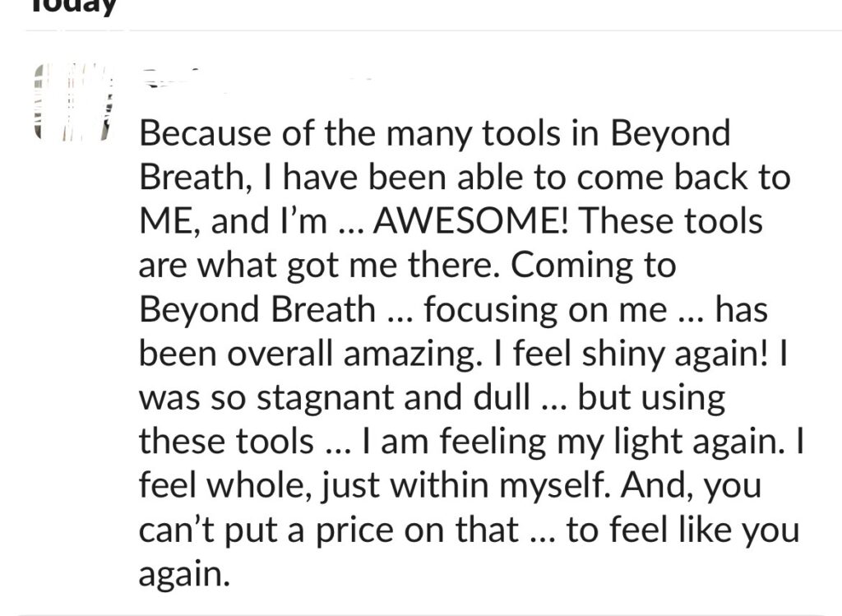Open the Today date divider label

[x=74, y=7]
